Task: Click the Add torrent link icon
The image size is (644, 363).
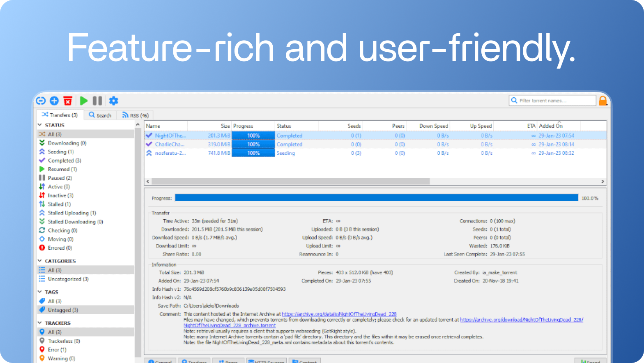Action: coord(41,101)
